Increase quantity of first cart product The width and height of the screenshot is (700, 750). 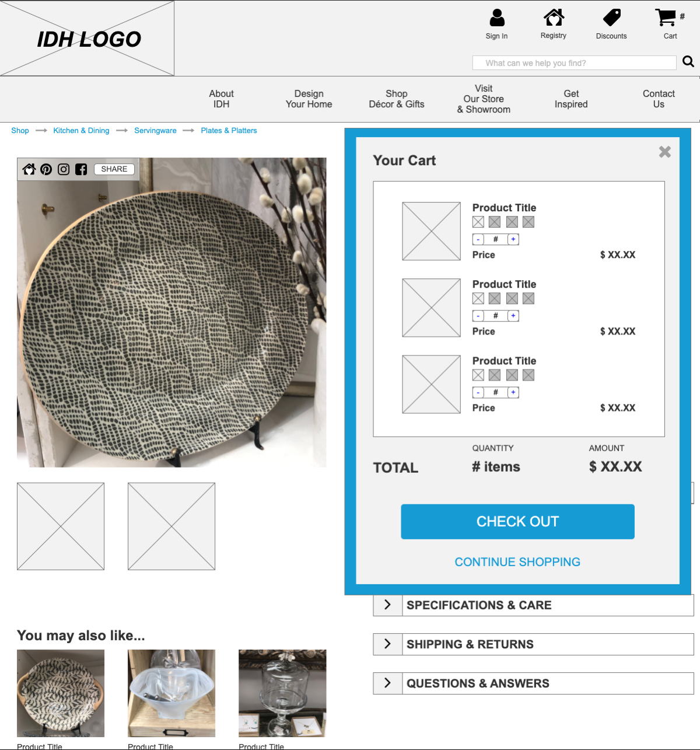pos(513,239)
